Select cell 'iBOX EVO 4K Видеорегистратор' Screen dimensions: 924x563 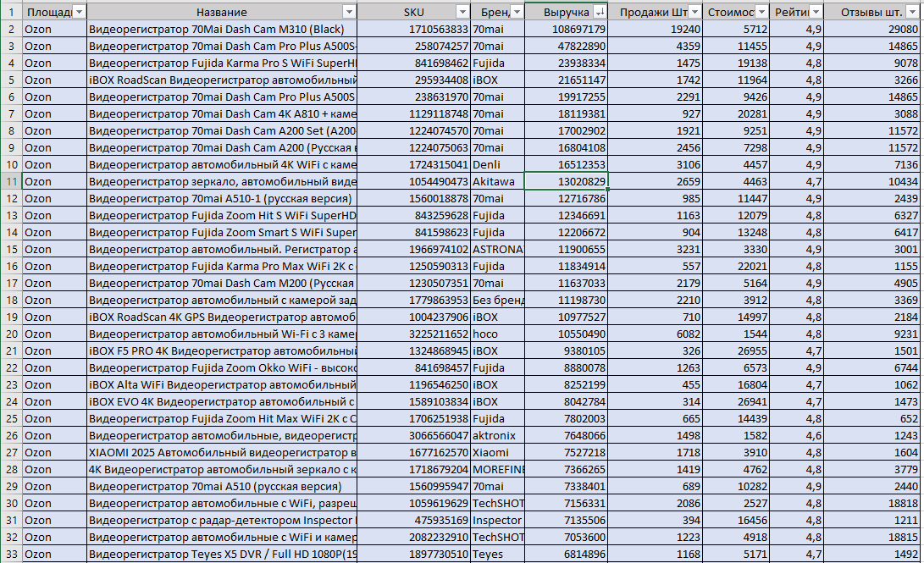tap(222, 401)
